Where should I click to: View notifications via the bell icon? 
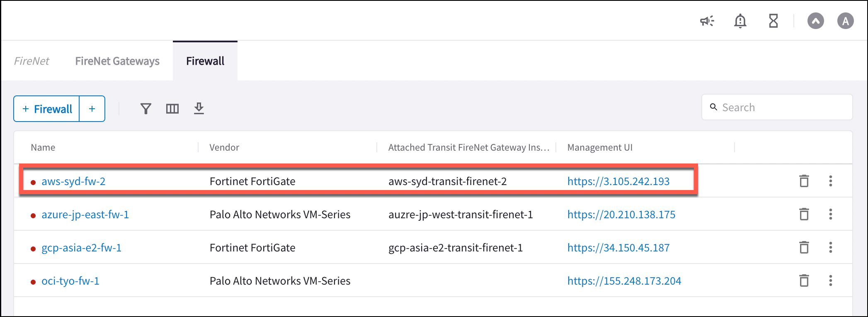pos(740,21)
